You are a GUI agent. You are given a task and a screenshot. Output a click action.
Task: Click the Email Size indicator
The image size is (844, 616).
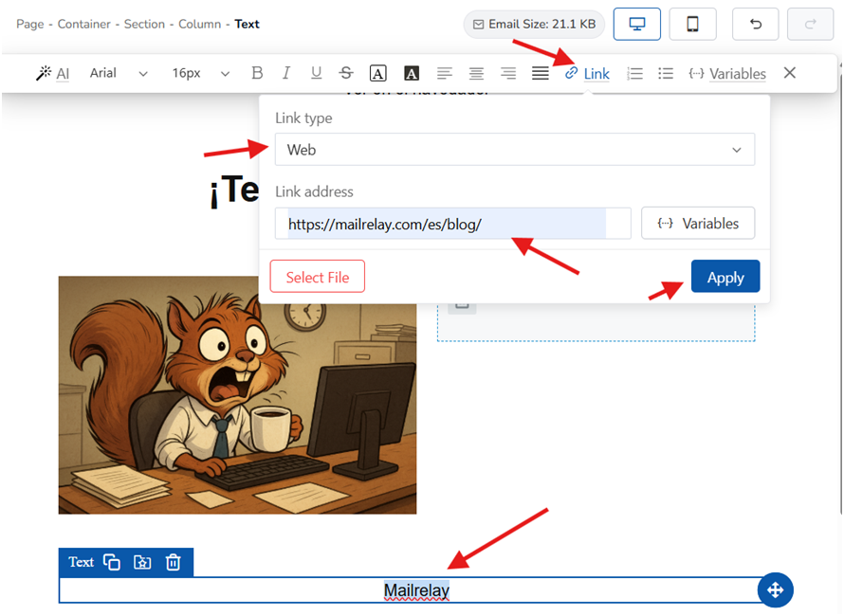534,25
